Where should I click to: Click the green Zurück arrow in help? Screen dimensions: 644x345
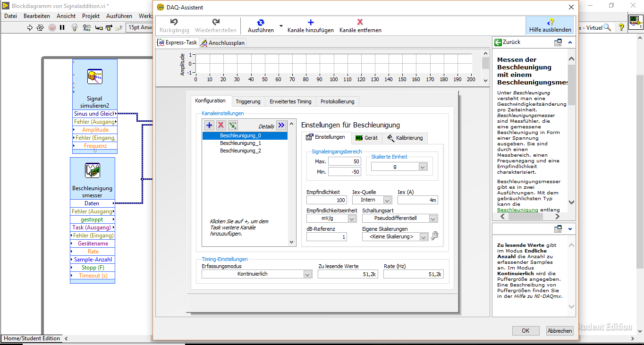(498, 42)
